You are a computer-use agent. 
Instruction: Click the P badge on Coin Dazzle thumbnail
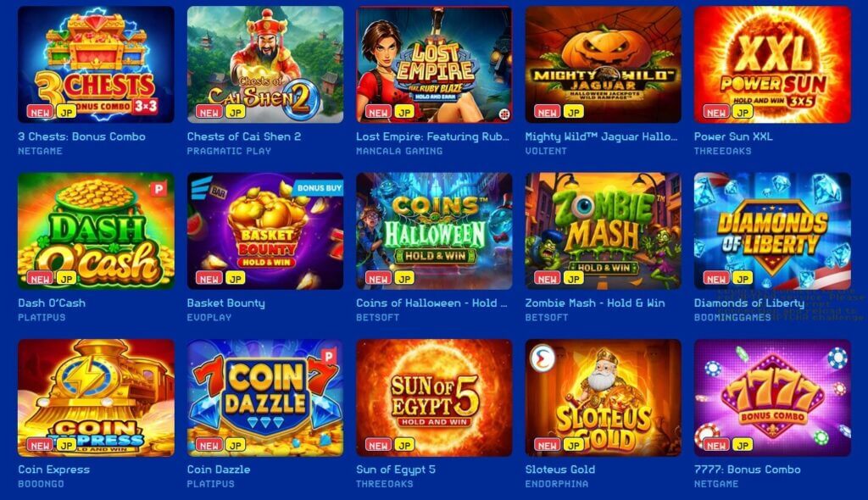tap(329, 355)
